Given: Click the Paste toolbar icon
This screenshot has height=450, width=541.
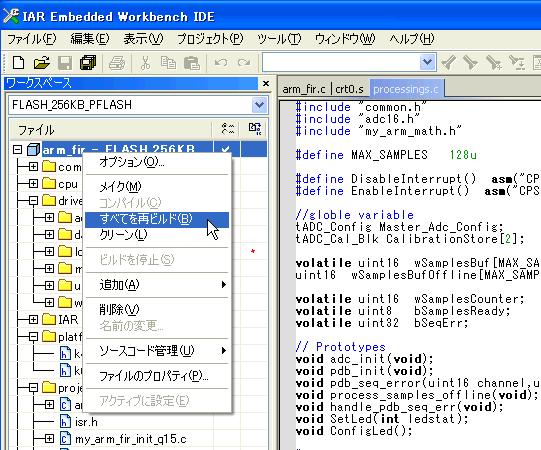Looking at the screenshot, I should [192, 63].
